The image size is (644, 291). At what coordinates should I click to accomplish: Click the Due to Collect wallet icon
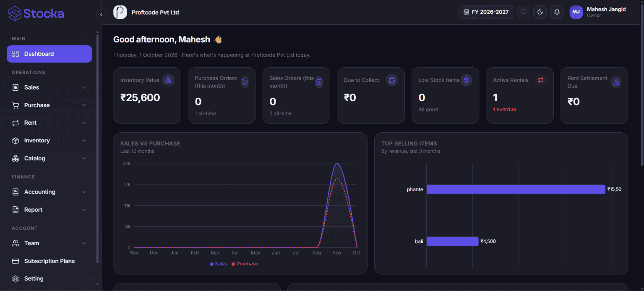[x=392, y=80]
